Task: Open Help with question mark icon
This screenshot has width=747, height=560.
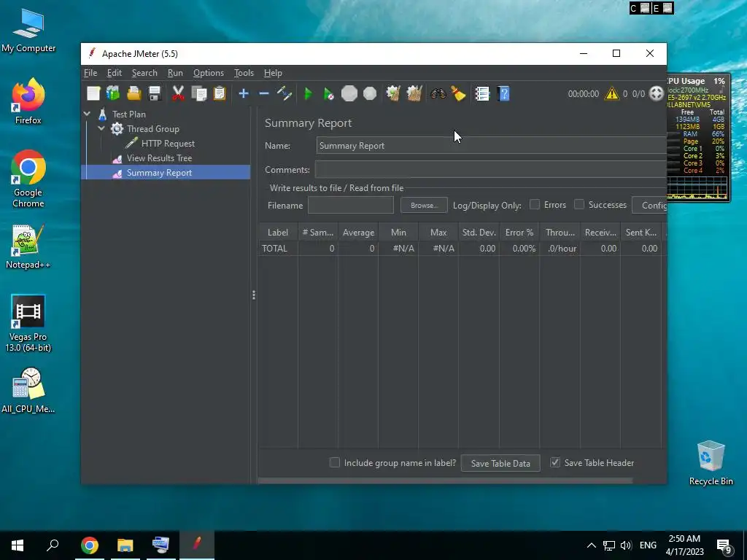Action: click(503, 93)
